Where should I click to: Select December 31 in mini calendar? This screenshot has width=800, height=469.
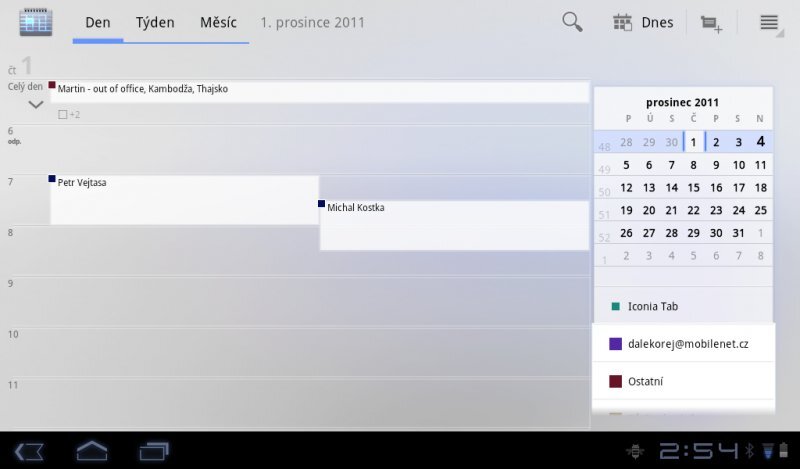tap(738, 233)
